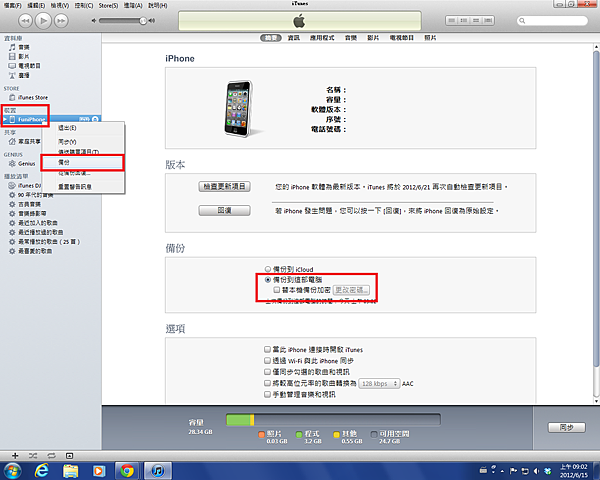Open the 影片 library in the sidebar

[24, 56]
